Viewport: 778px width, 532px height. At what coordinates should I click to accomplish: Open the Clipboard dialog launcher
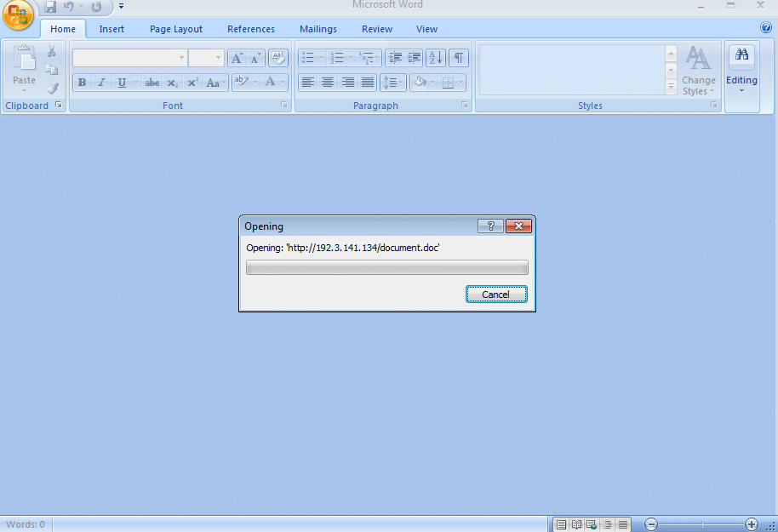[x=59, y=105]
